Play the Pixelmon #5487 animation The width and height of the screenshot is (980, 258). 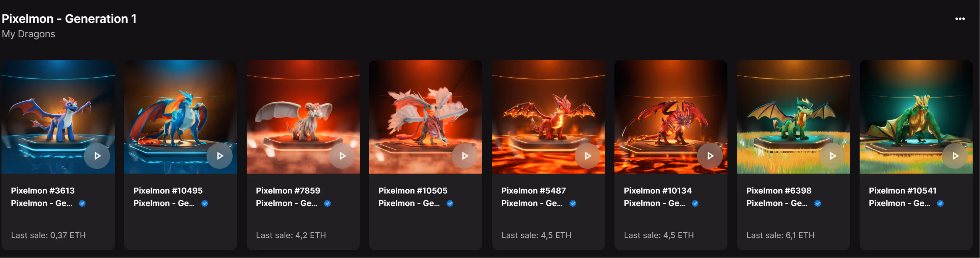[588, 156]
